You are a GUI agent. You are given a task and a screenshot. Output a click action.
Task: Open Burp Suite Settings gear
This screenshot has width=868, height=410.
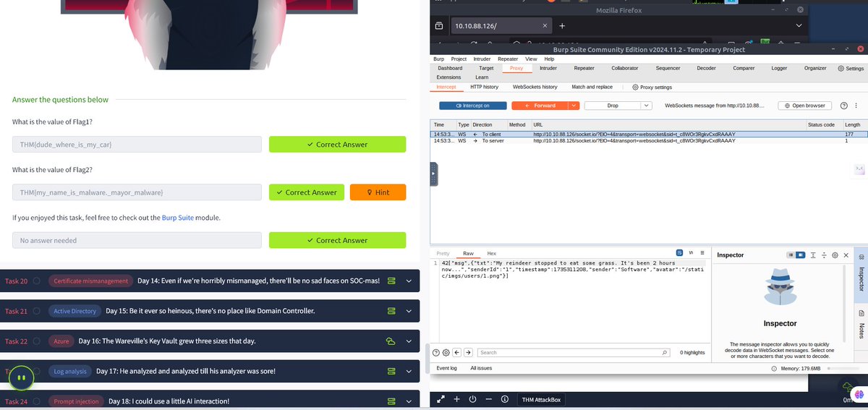(x=841, y=69)
